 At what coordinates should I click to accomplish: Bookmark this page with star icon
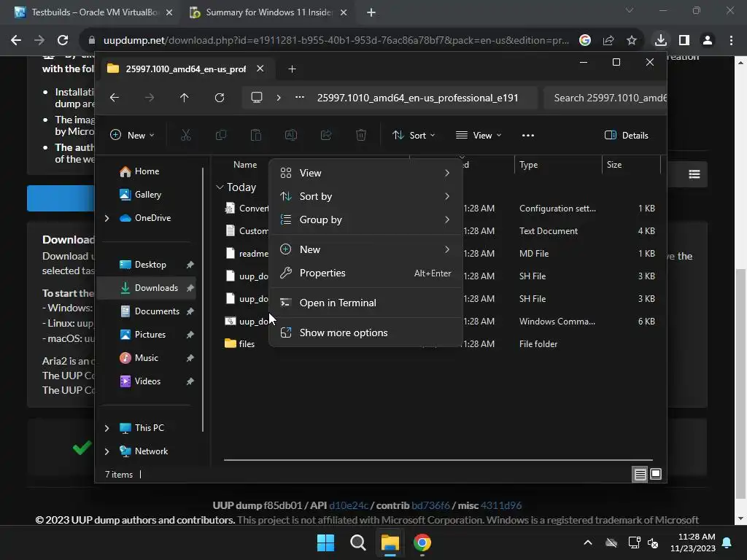tap(631, 40)
